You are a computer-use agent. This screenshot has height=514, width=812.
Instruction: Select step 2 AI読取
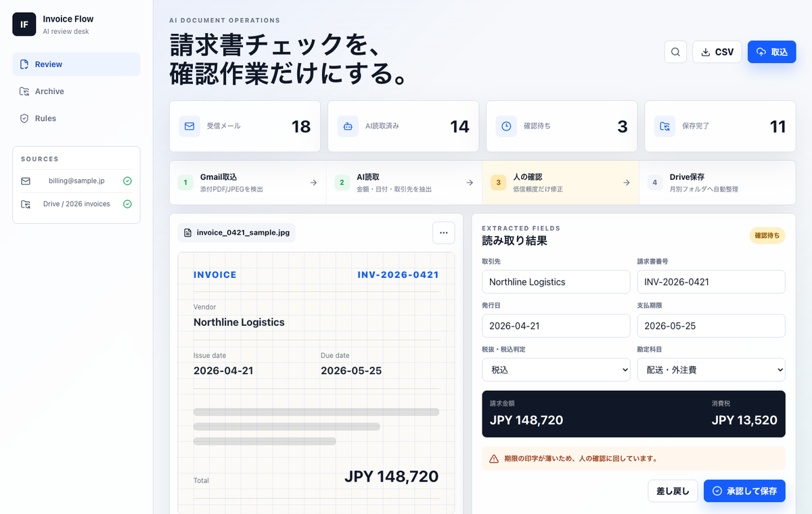[404, 183]
